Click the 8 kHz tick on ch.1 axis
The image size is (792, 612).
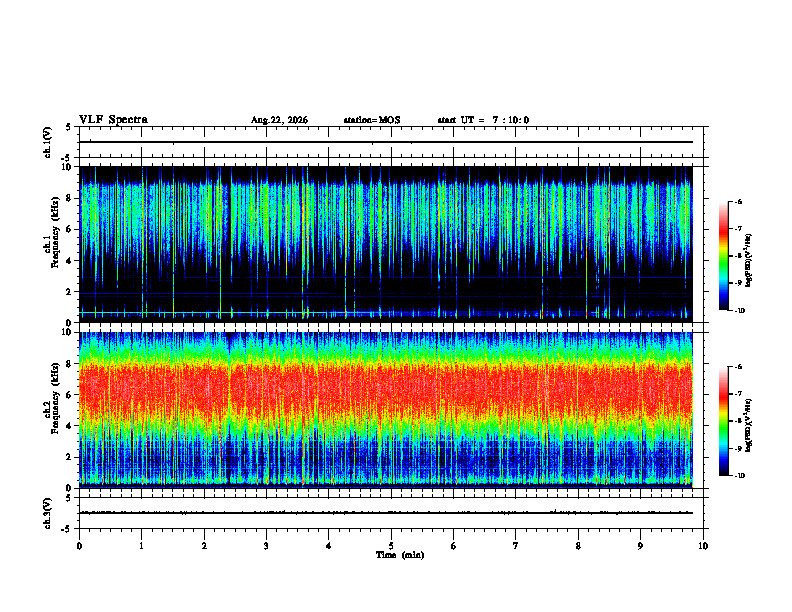(70, 198)
